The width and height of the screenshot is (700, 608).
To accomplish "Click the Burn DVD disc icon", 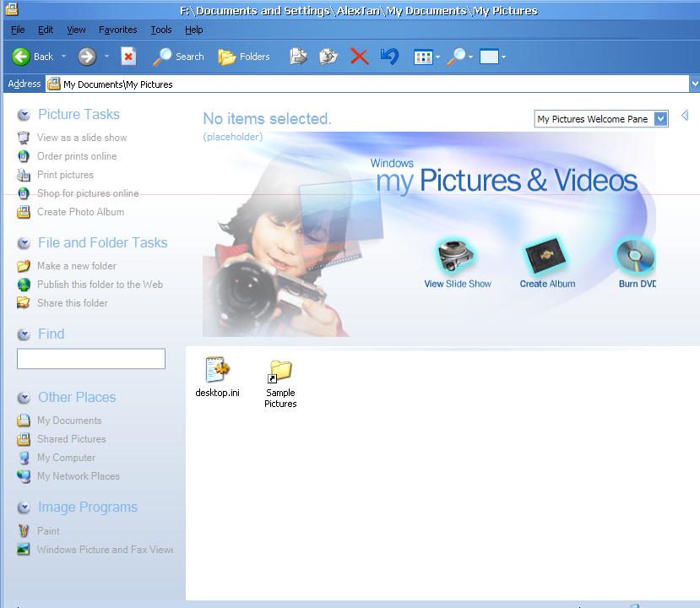I will pyautogui.click(x=636, y=255).
